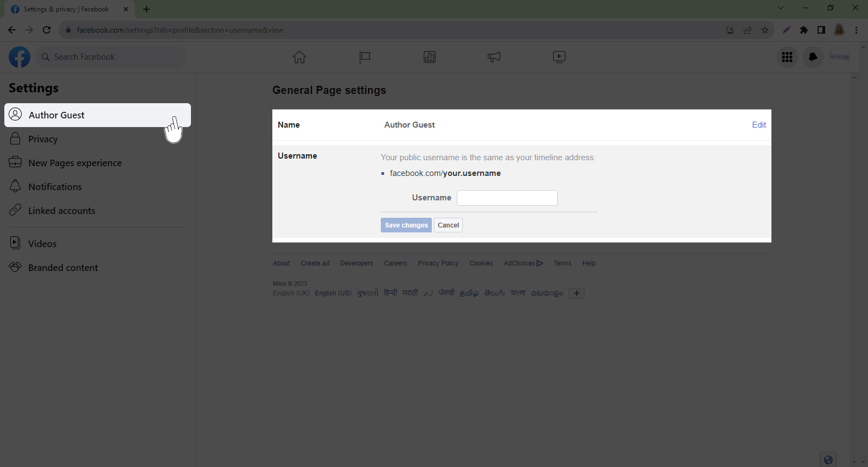Click Edit next to Name

[759, 125]
